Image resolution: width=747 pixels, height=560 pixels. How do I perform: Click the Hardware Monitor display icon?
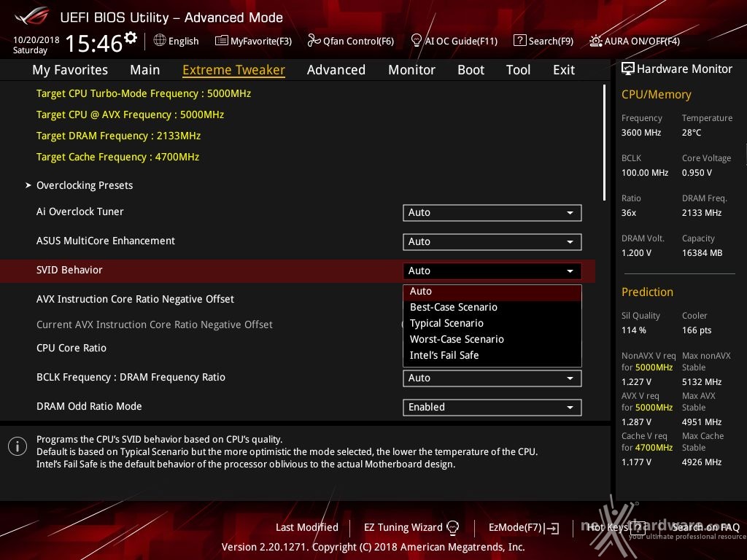(628, 69)
